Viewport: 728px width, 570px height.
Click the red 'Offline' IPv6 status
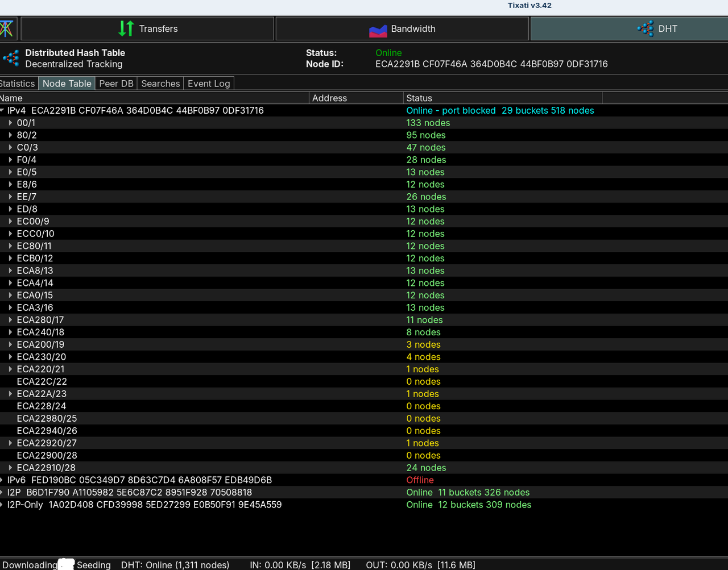pyautogui.click(x=420, y=480)
